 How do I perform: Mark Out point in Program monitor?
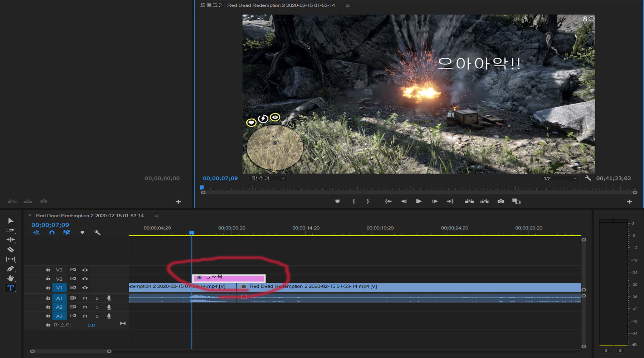(x=368, y=201)
